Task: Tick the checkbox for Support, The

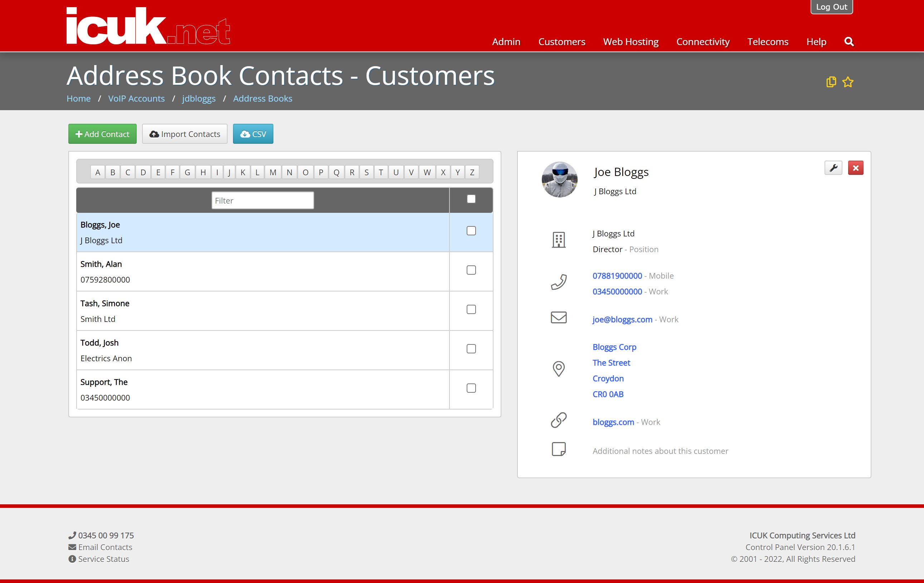Action: pyautogui.click(x=471, y=388)
